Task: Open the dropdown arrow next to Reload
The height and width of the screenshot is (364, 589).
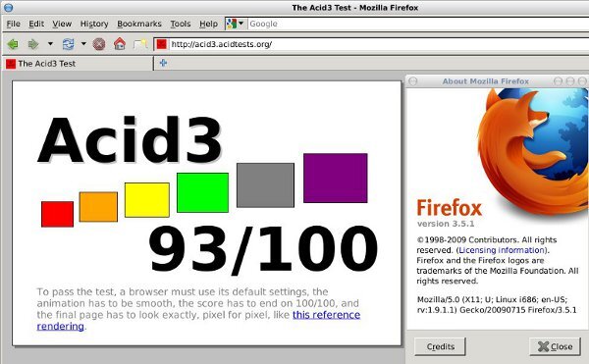Action: [83, 44]
